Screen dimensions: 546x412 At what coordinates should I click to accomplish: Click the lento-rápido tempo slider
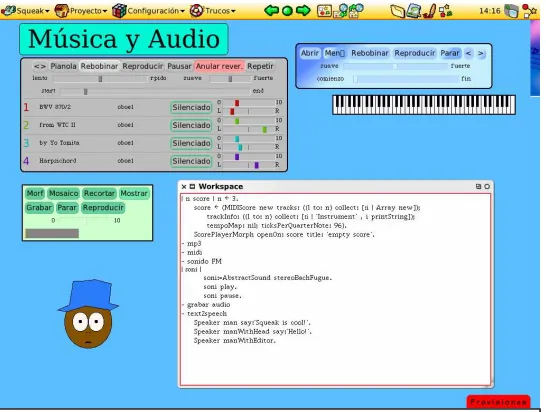point(100,79)
